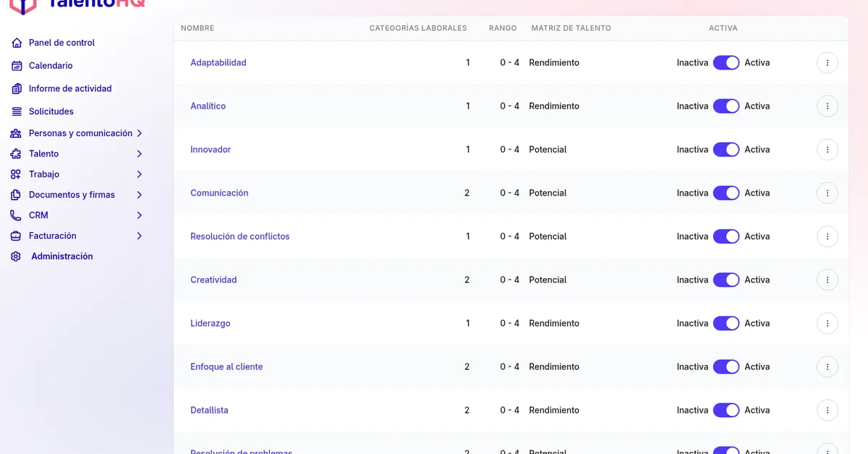Open the Innovador competency link
868x454 pixels.
pos(210,149)
